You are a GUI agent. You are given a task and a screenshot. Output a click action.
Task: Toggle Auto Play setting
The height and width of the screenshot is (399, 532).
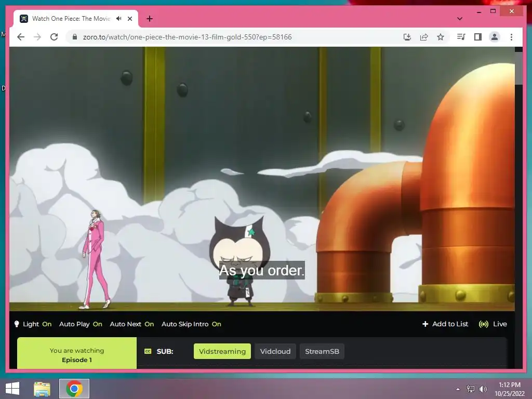[x=81, y=324]
